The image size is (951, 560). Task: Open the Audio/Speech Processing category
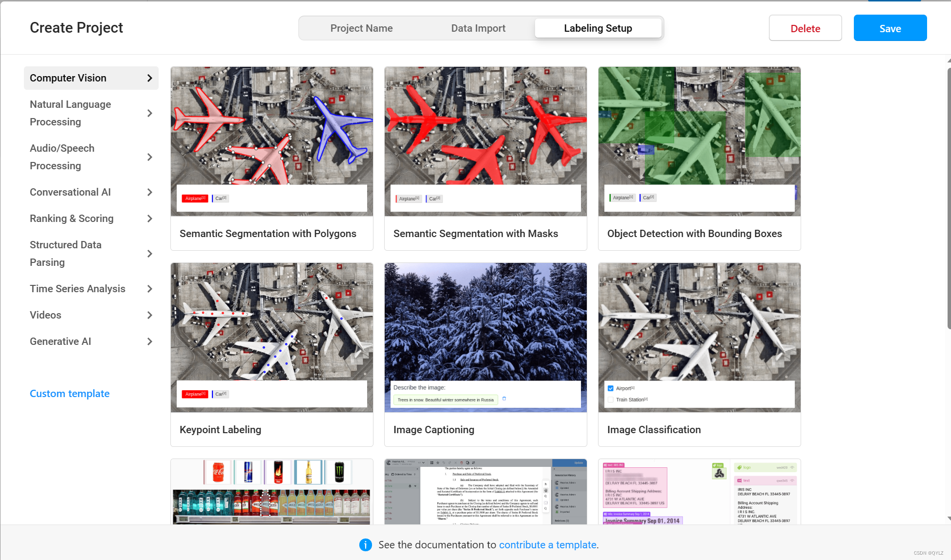91,157
